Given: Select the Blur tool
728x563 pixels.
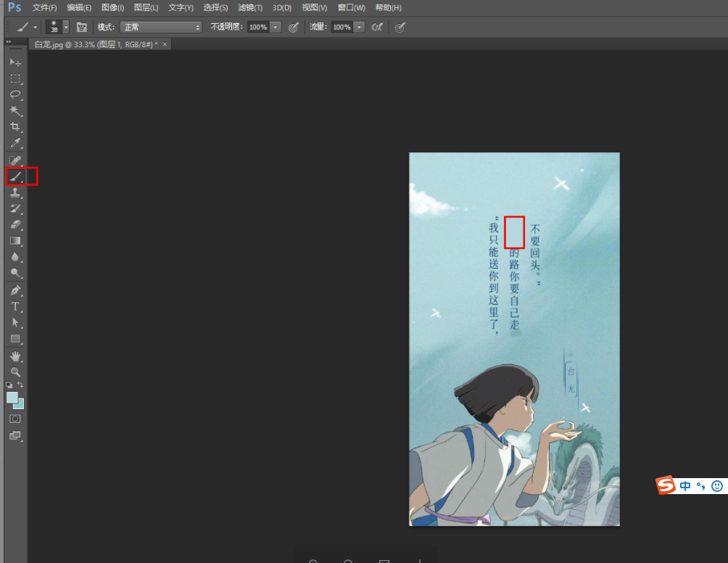Looking at the screenshot, I should [15, 257].
